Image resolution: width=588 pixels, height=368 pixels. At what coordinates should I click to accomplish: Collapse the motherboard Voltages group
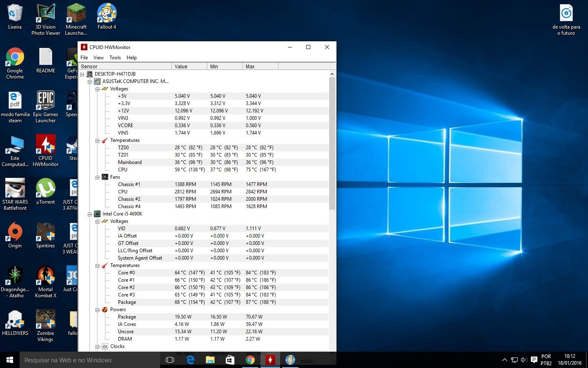coord(98,89)
